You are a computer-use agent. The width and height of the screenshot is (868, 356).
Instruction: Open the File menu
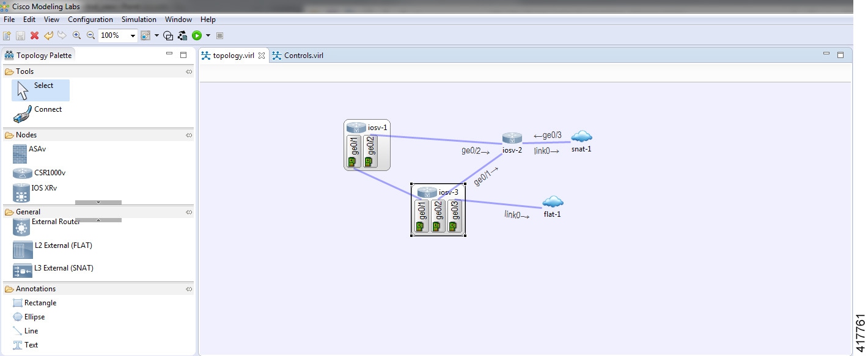pos(9,20)
